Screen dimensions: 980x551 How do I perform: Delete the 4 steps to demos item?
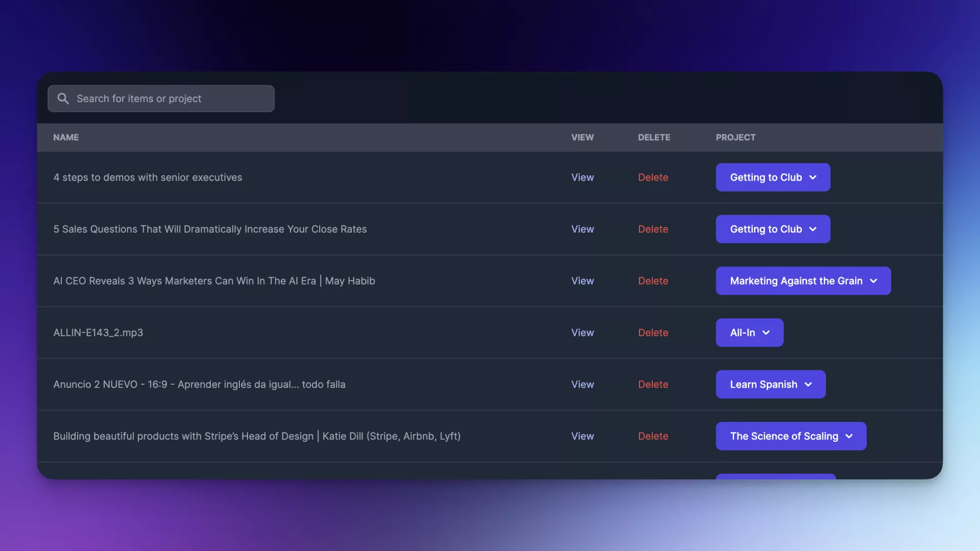pos(653,178)
